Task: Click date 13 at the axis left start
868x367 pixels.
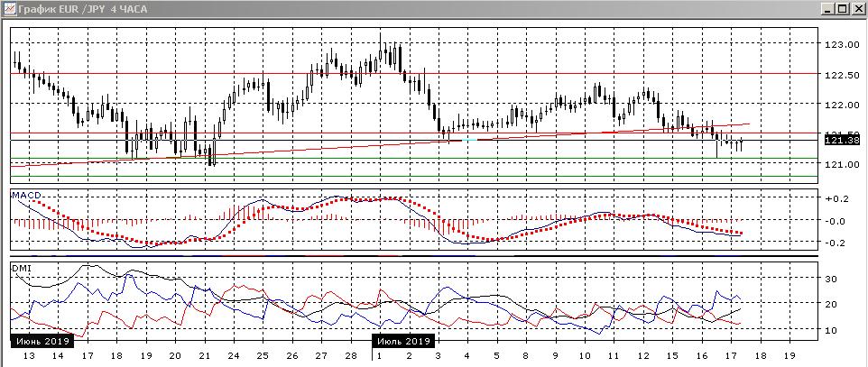Action: tap(29, 357)
